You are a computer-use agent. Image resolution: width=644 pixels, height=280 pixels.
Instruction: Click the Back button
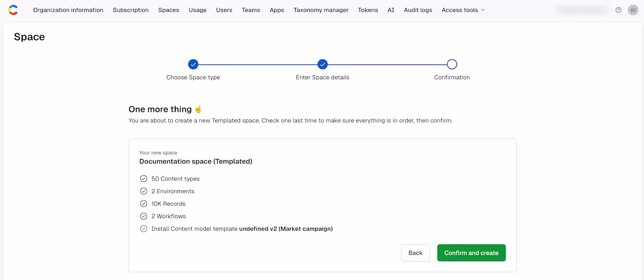416,253
